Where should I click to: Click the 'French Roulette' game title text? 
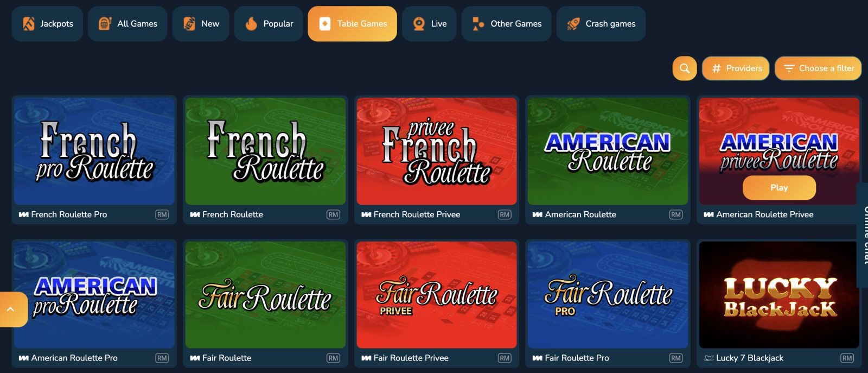(x=233, y=215)
